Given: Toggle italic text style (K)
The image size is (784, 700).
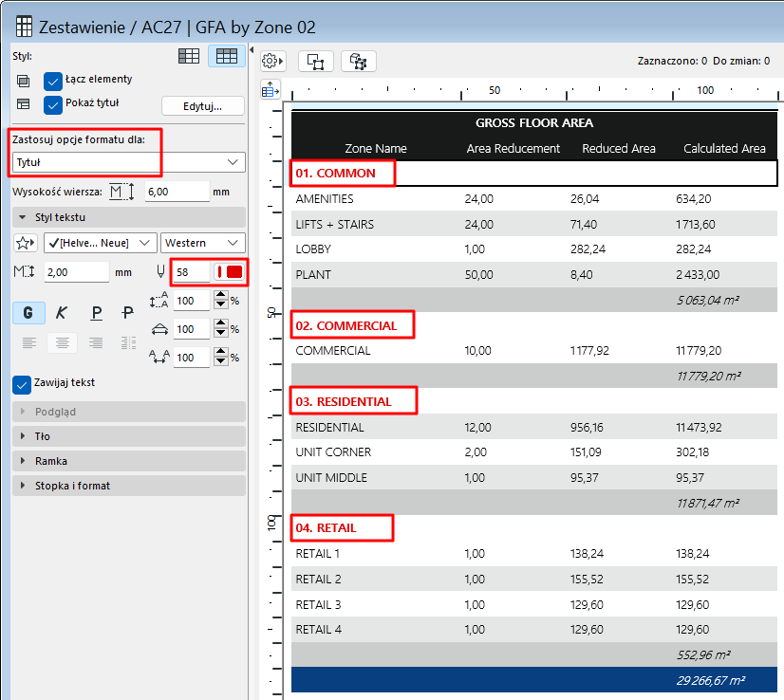Looking at the screenshot, I should (x=62, y=312).
